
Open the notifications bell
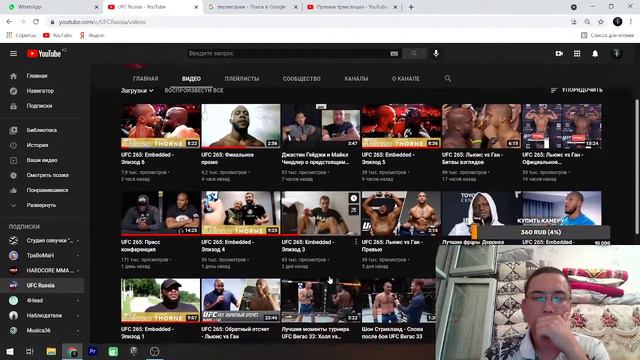pos(595,53)
